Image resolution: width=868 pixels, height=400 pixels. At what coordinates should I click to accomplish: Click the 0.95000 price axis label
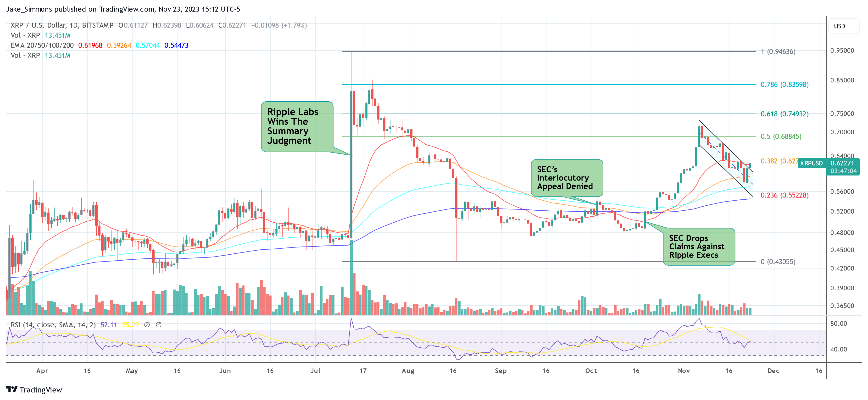842,50
